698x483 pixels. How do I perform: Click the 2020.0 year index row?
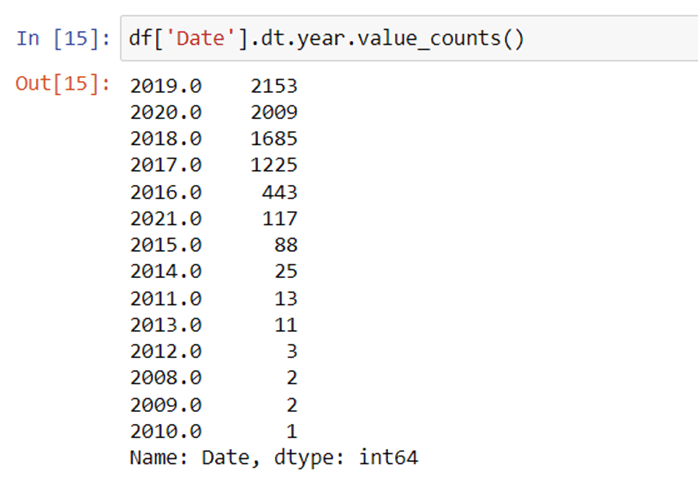(x=166, y=112)
